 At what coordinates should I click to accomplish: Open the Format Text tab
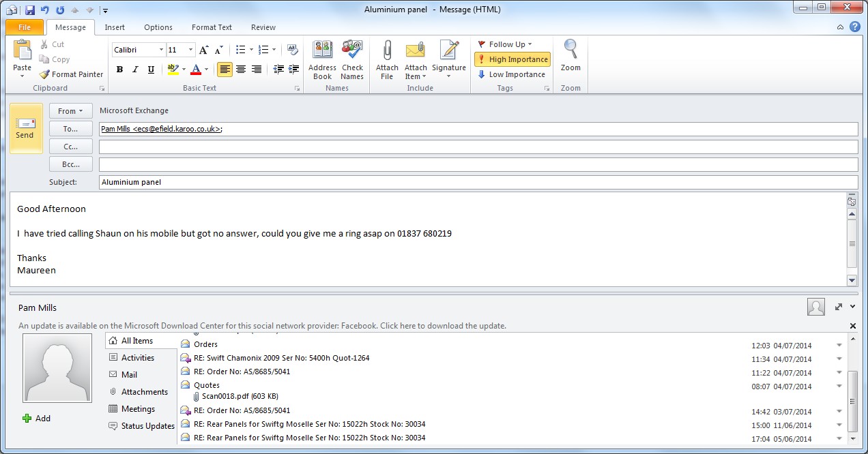(212, 27)
